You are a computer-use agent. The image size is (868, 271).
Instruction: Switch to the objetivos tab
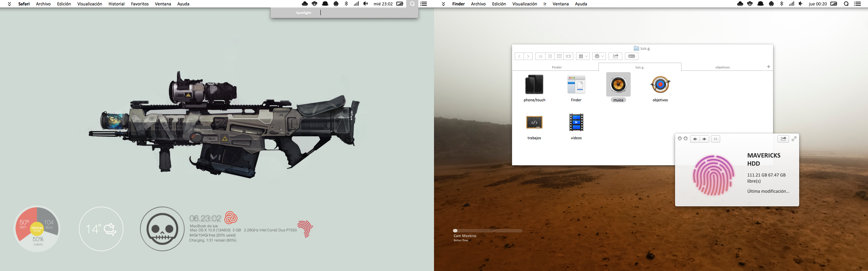pos(722,67)
